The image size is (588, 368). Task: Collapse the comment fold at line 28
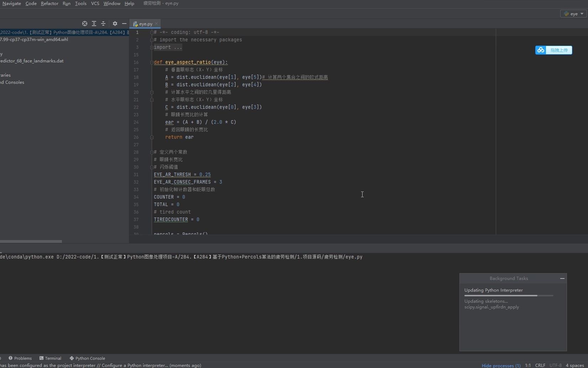point(152,152)
